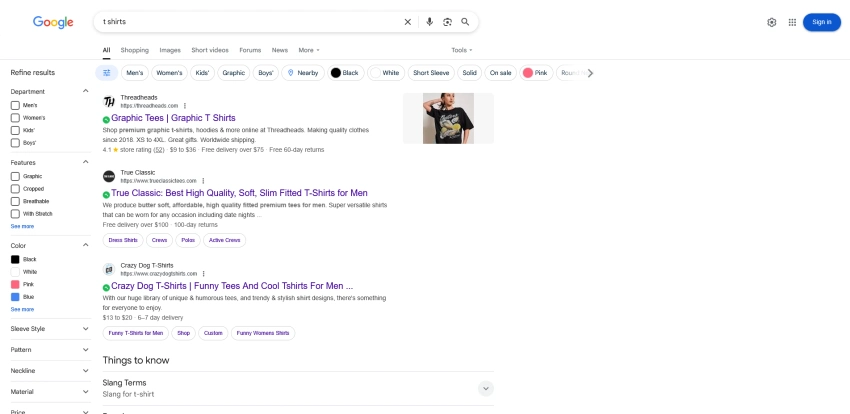This screenshot has height=414, width=850.
Task: Open the Tools dropdown
Action: 461,49
